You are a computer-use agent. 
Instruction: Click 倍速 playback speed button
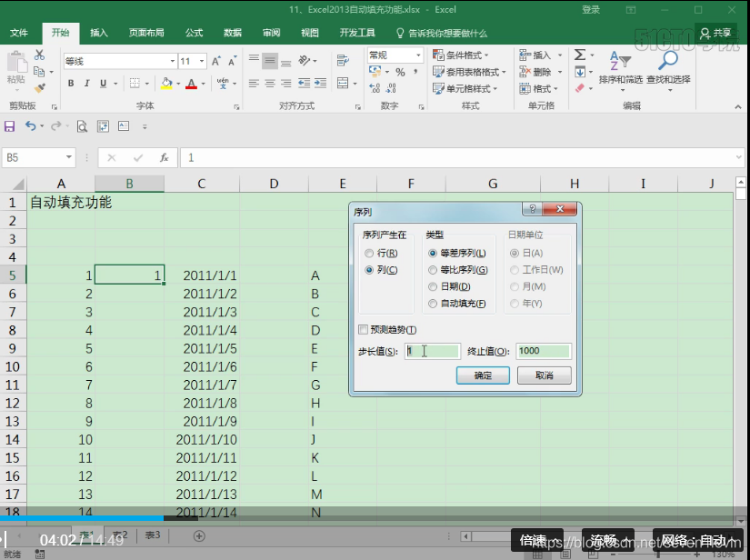(537, 541)
